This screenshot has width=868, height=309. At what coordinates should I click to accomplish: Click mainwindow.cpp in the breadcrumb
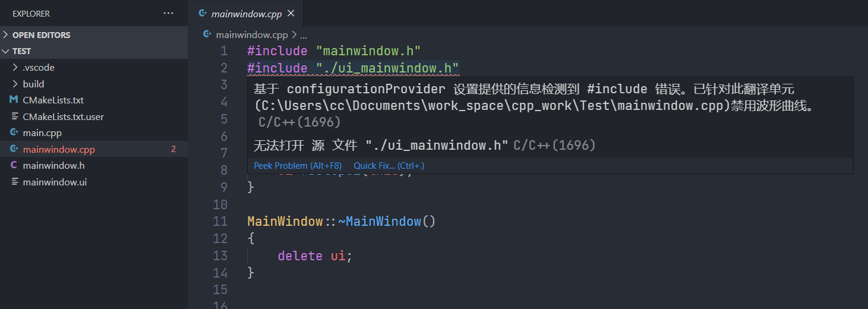pyautogui.click(x=252, y=35)
